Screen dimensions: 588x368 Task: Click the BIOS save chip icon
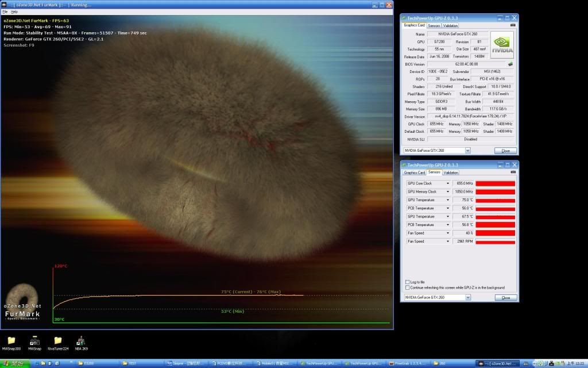510,64
